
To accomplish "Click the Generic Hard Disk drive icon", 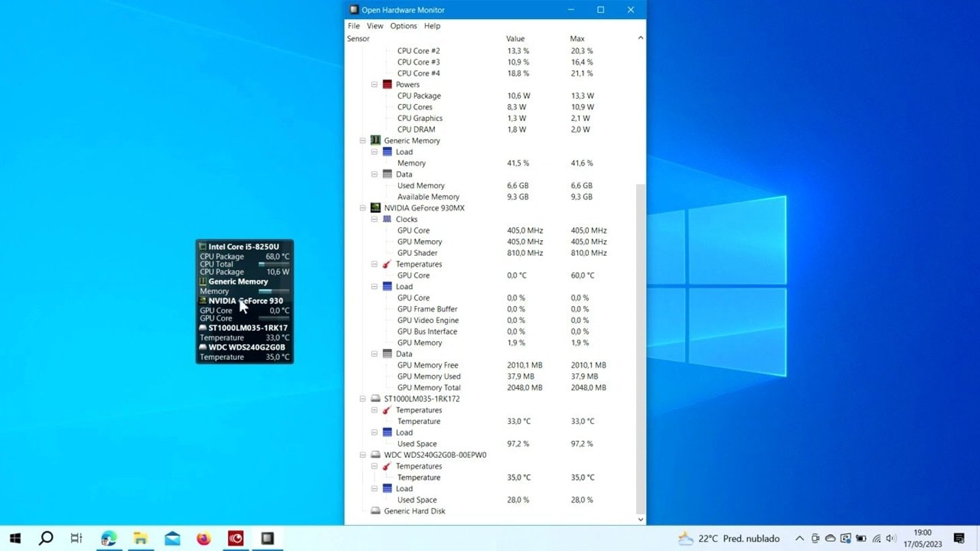I will point(375,511).
